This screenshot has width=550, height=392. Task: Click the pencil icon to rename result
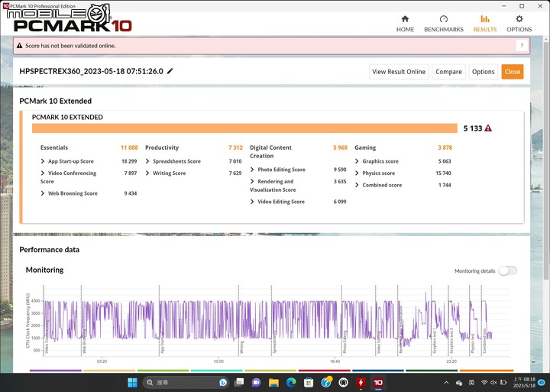(x=170, y=71)
